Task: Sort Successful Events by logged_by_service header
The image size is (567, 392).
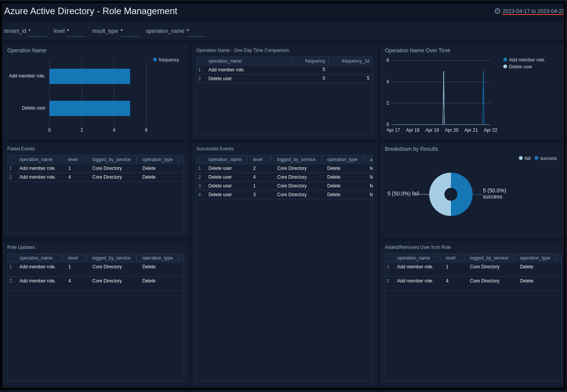Action: (296, 160)
